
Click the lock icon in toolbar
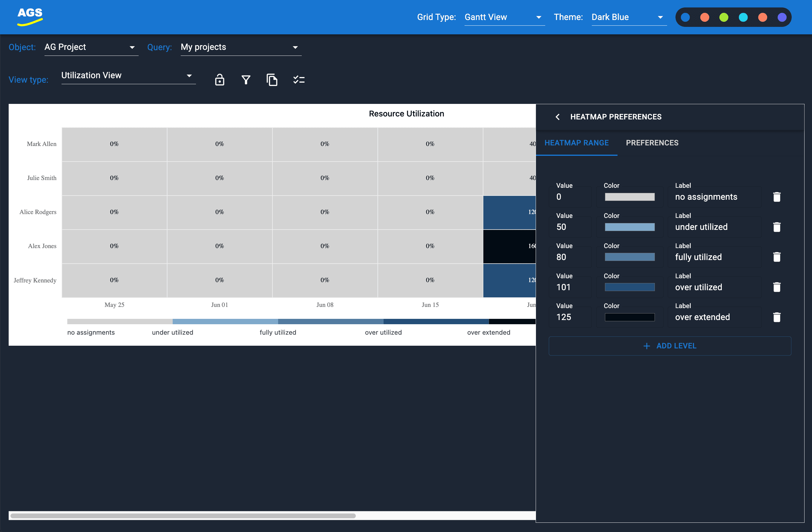pos(219,80)
